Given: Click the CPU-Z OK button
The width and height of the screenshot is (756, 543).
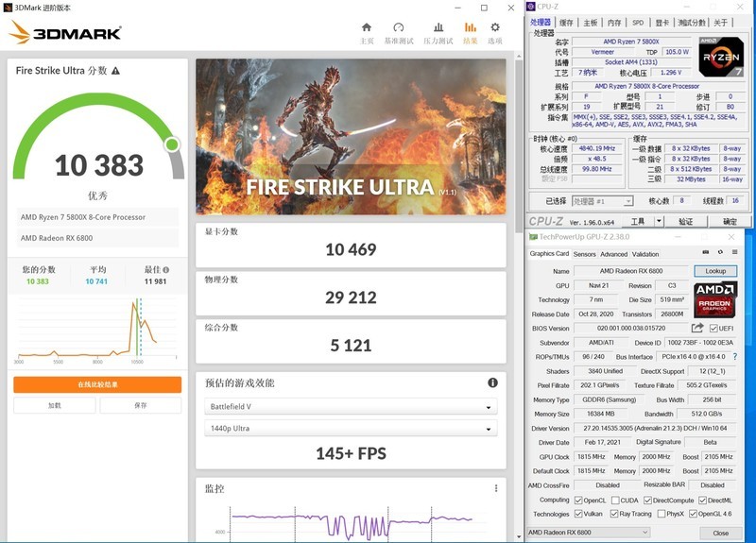Looking at the screenshot, I should pos(730,221).
